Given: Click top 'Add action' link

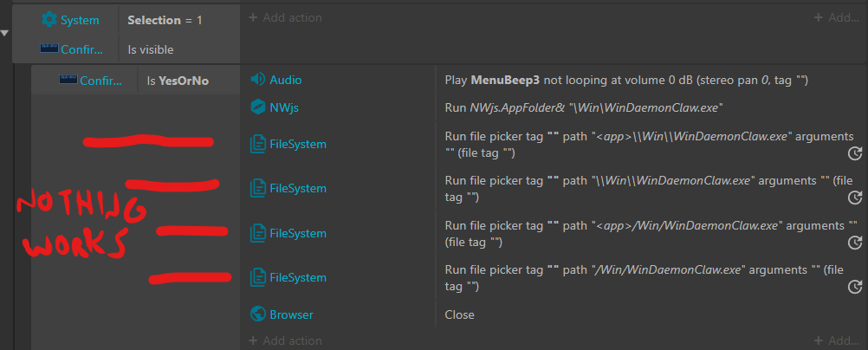Looking at the screenshot, I should [x=285, y=17].
